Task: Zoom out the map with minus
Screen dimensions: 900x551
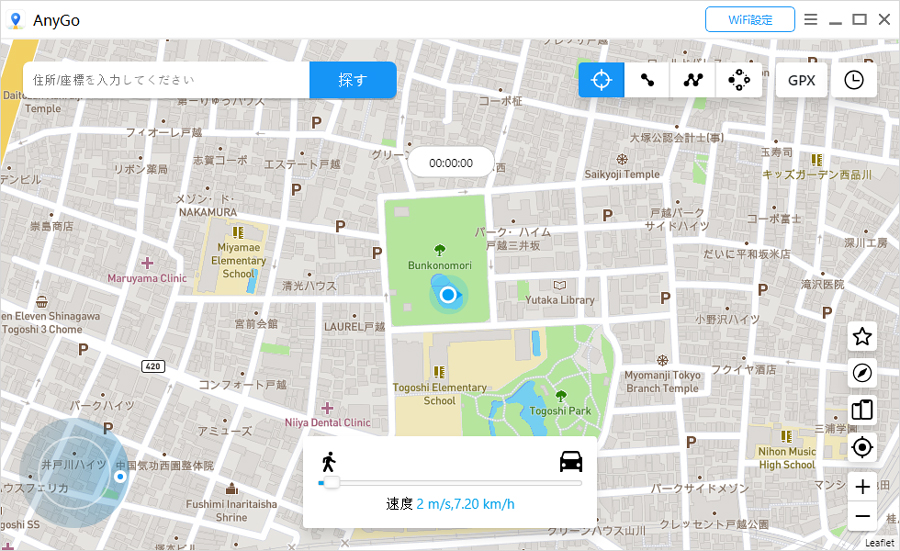Action: point(862,516)
